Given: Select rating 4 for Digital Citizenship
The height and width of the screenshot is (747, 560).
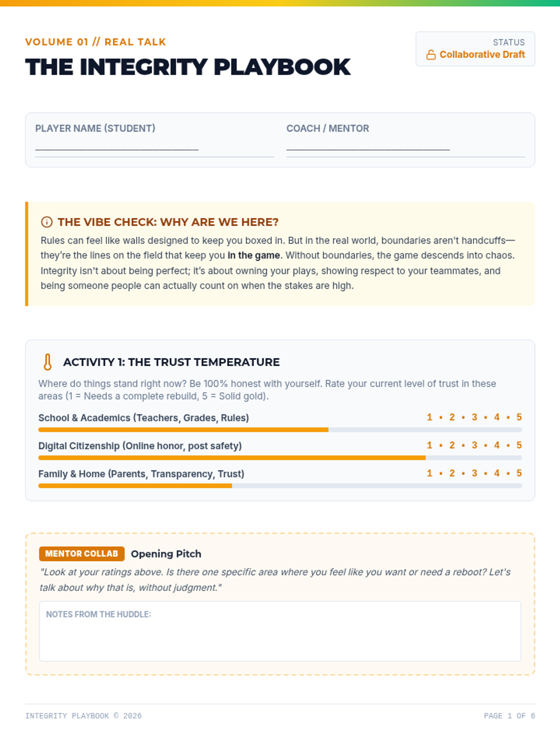Looking at the screenshot, I should [497, 445].
